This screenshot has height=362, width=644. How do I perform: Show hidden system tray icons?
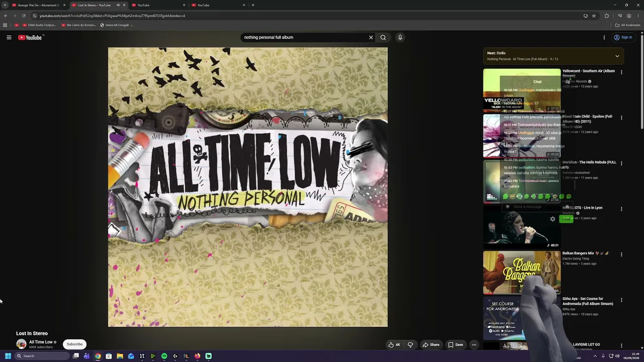click(x=595, y=356)
